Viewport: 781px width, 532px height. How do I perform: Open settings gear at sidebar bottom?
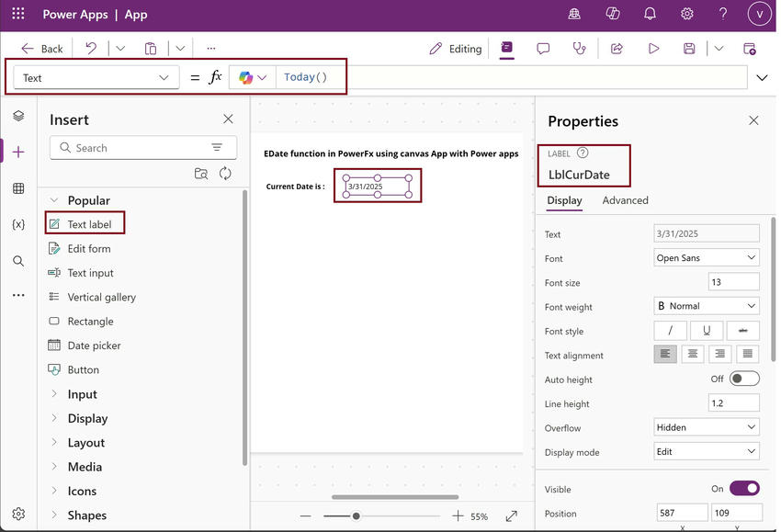point(18,514)
